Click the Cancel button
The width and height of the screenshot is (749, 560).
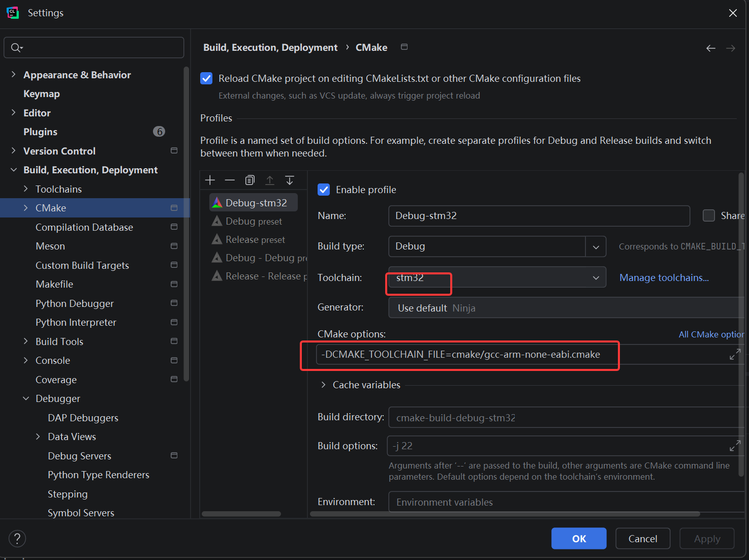tap(643, 539)
